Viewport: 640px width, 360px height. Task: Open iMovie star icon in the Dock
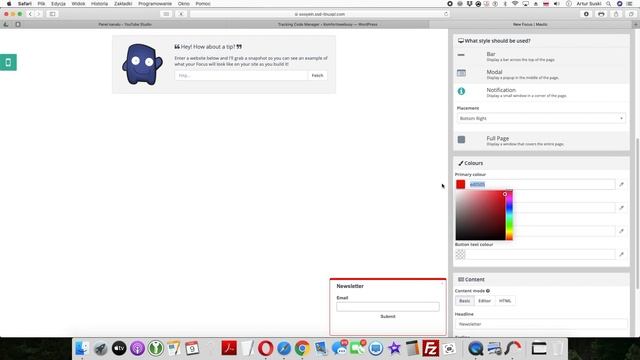(394, 348)
